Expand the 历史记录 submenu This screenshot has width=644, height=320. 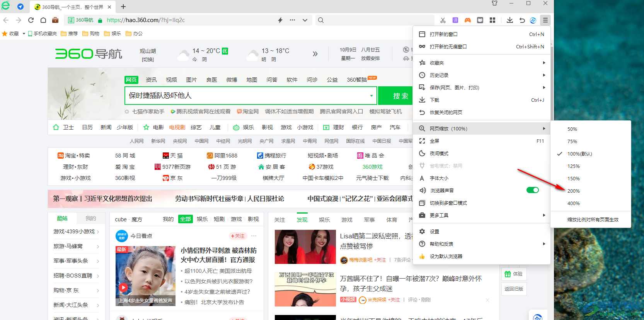pos(482,75)
